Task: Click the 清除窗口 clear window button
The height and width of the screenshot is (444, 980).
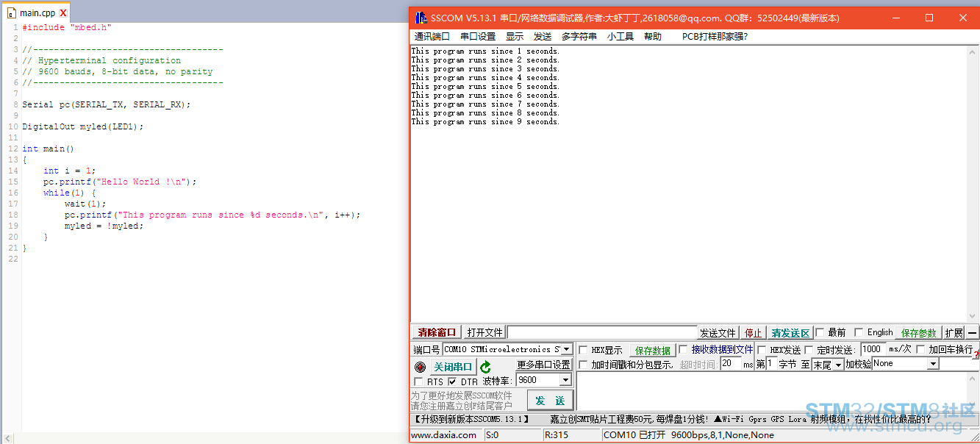Action: click(437, 332)
